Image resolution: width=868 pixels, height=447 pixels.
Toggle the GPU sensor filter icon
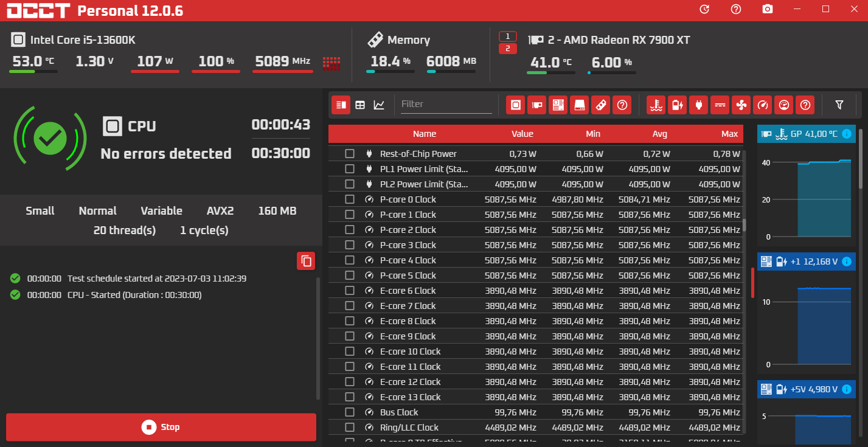536,105
